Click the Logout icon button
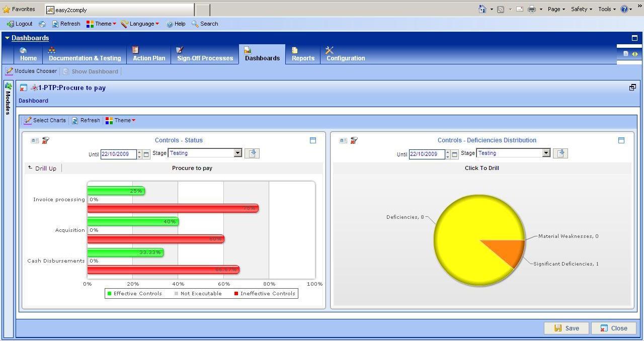Screen dimensions: 644x341 coord(20,24)
